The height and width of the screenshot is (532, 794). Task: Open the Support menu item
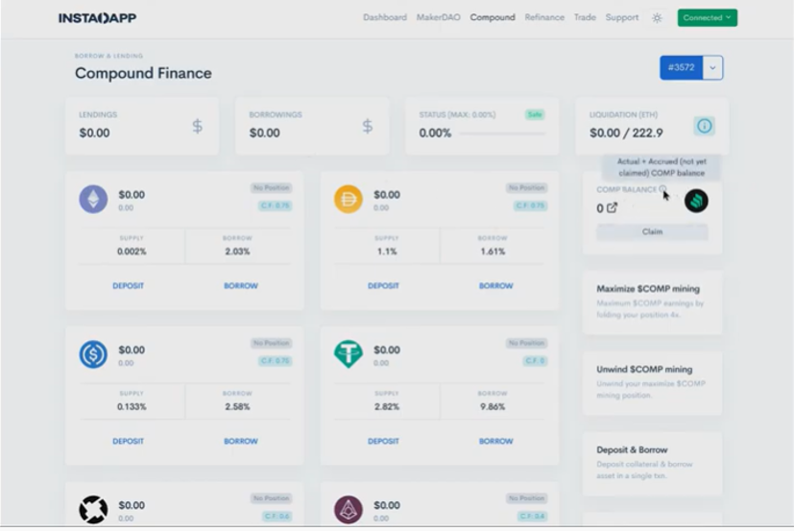coord(622,17)
